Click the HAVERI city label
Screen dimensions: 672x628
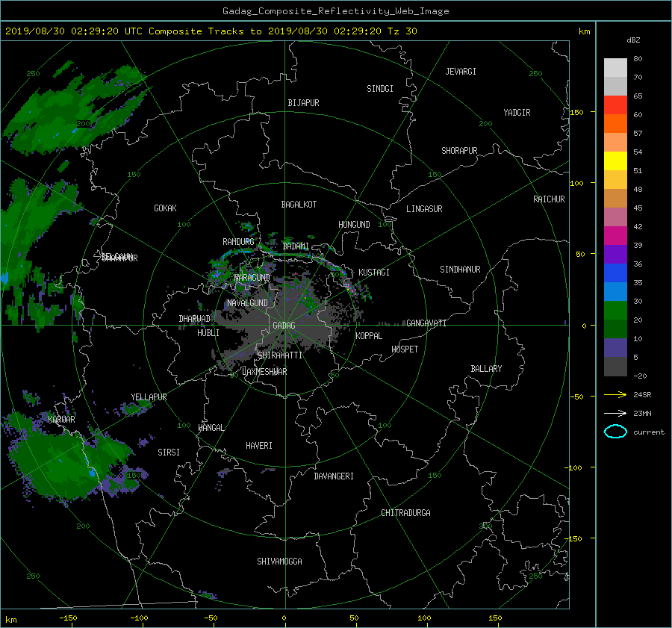259,447
